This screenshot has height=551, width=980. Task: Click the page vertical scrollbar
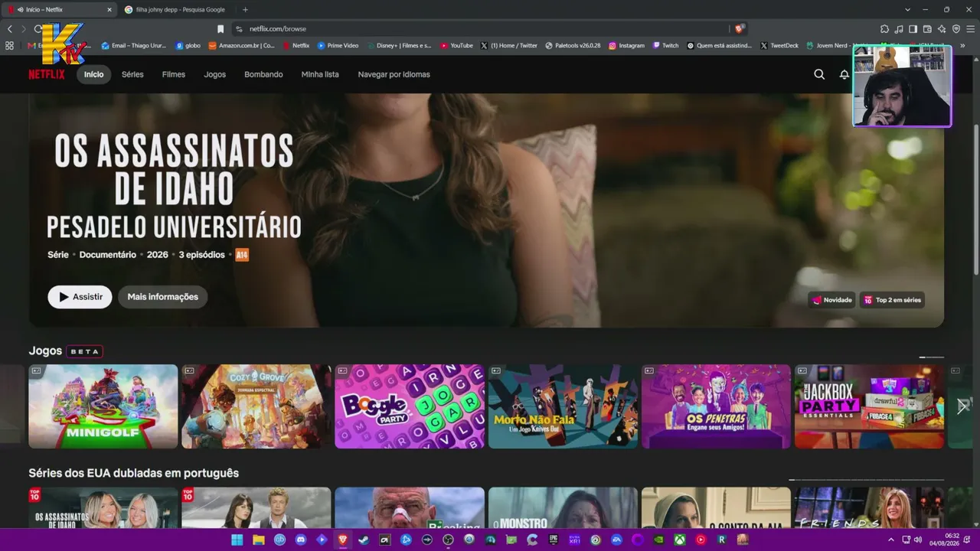(976, 199)
